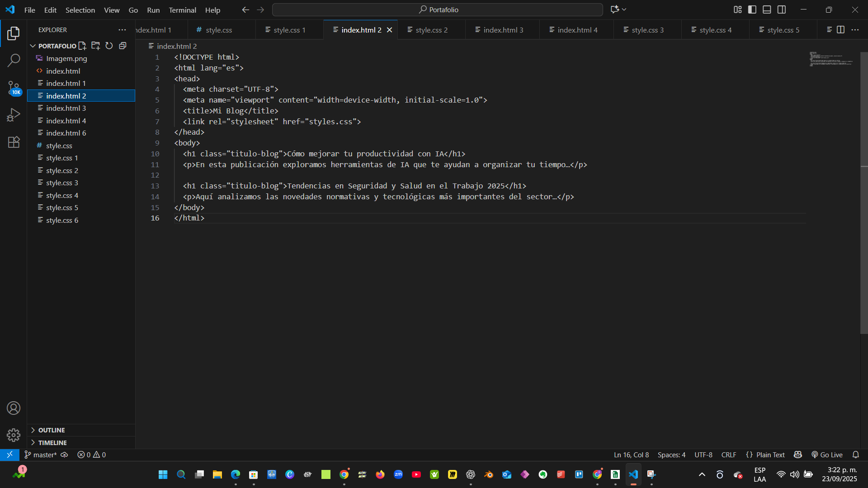The image size is (868, 488).
Task: Switch to the index.html 4 tab
Action: 577,30
